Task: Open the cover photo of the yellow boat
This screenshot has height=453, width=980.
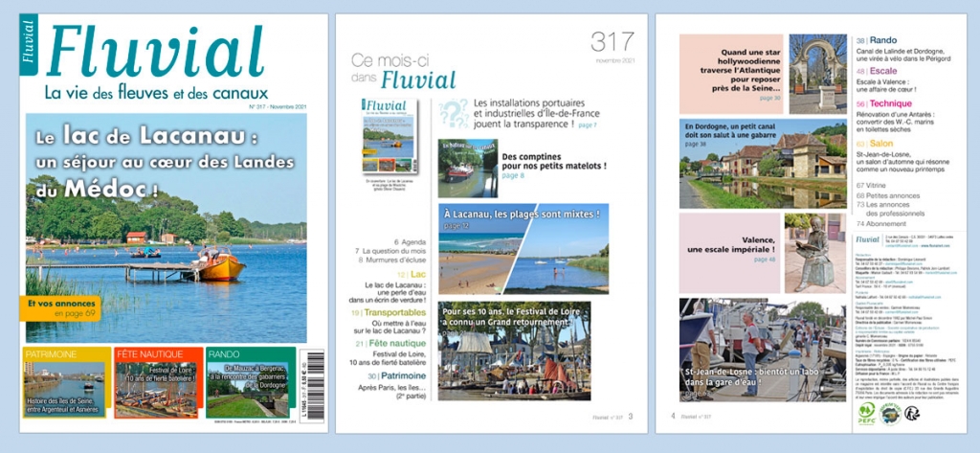Action: click(x=167, y=228)
